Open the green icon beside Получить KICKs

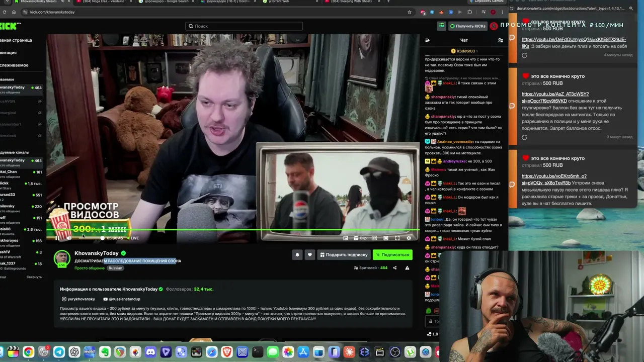pyautogui.click(x=441, y=26)
